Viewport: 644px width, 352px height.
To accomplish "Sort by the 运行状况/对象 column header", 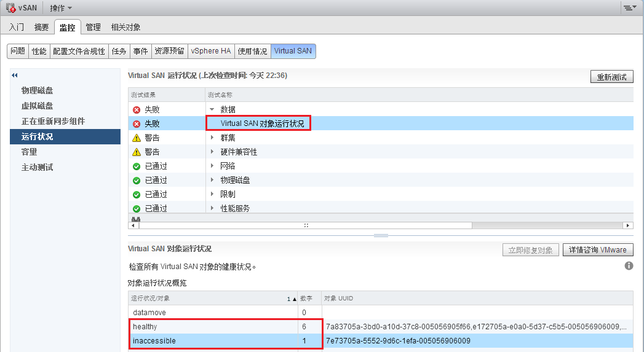I will [x=213, y=299].
